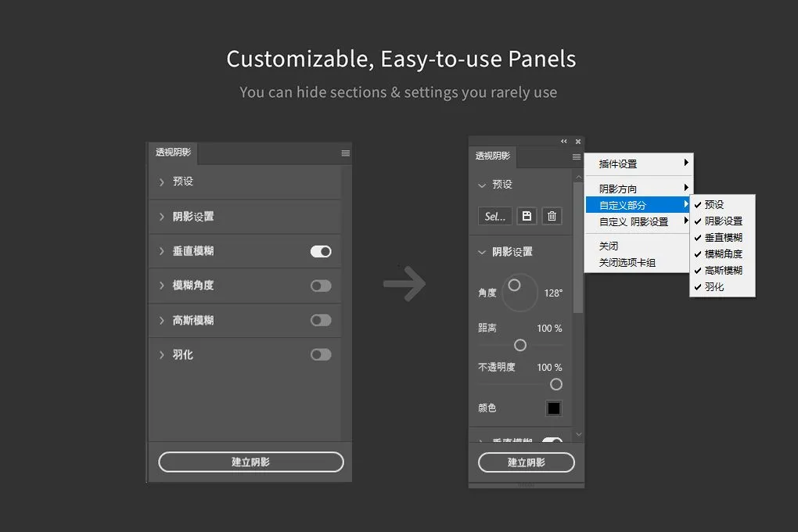
Task: Open the right panel hamburger menu icon
Action: point(577,157)
